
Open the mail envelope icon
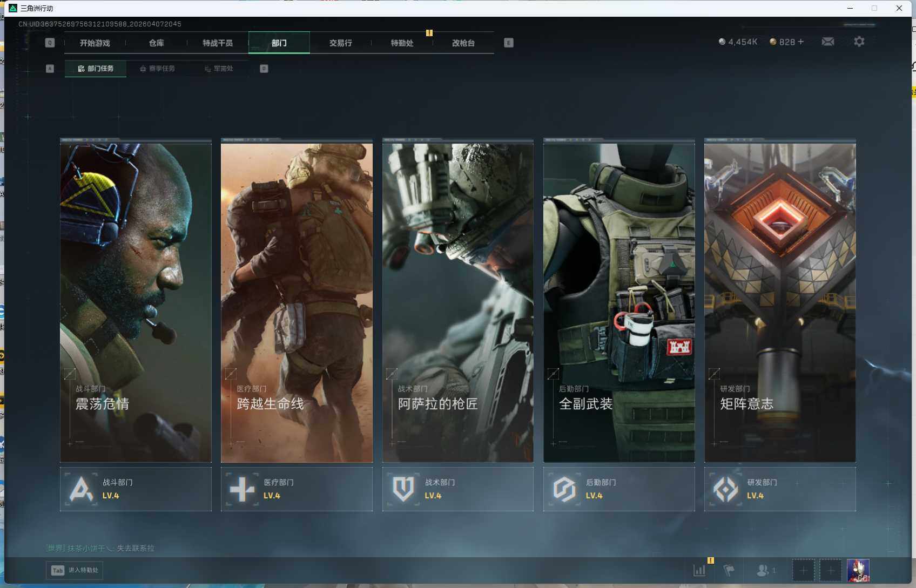click(827, 42)
